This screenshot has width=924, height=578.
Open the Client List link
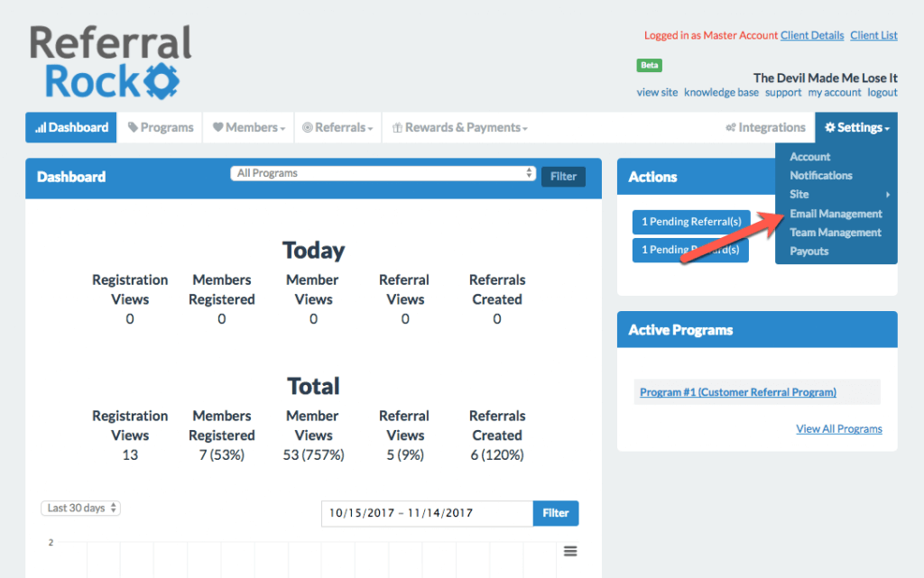(x=873, y=35)
